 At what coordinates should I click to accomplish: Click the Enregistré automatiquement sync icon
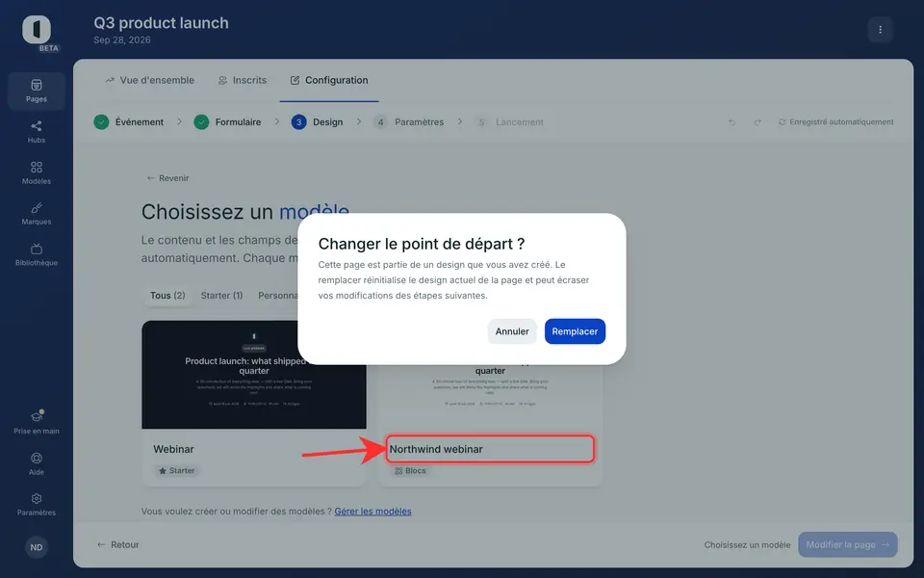(782, 122)
